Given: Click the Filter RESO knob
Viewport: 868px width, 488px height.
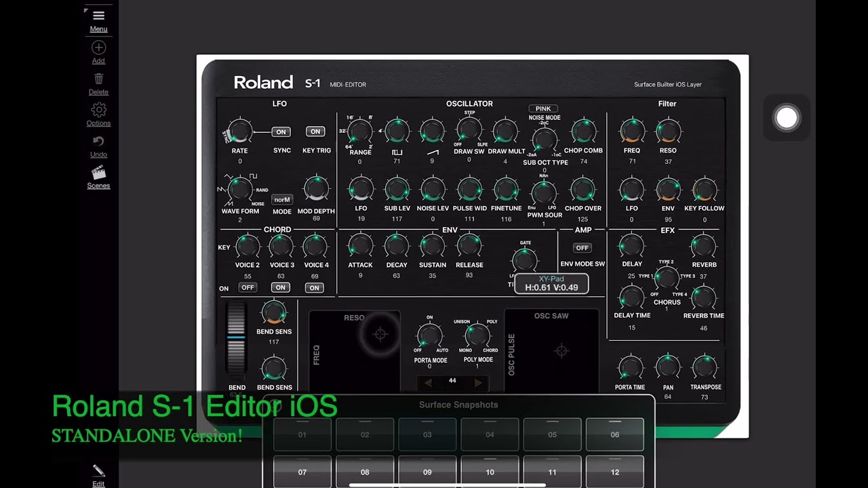Looking at the screenshot, I should pyautogui.click(x=668, y=131).
